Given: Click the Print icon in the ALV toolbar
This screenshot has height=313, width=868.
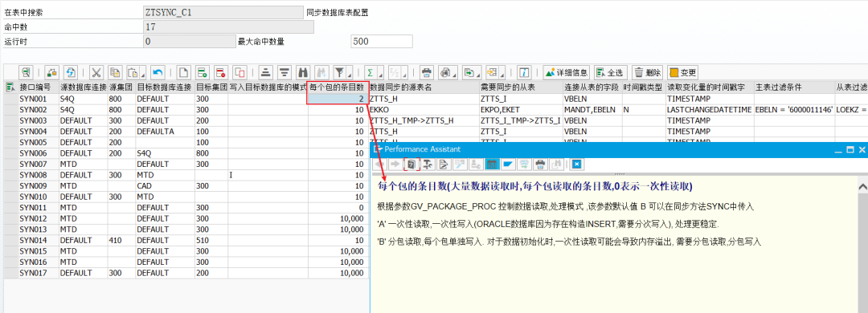Looking at the screenshot, I should point(426,72).
